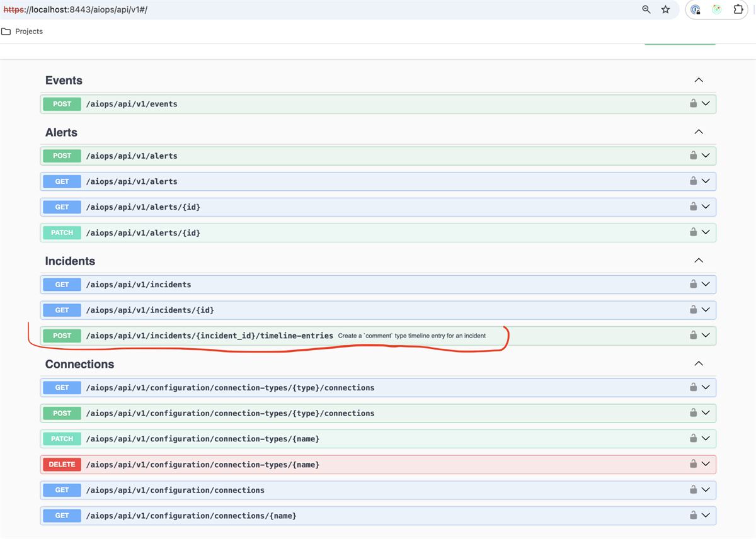Screen dimensions: 756x539
Task: Click the lock icon on timeline-entries POST row
Action: click(x=693, y=335)
